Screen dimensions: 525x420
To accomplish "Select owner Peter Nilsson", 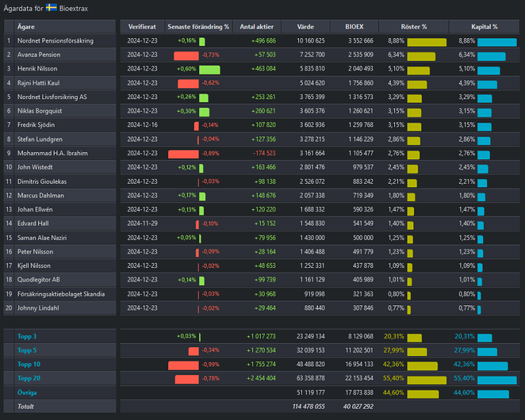I will click(x=35, y=252).
